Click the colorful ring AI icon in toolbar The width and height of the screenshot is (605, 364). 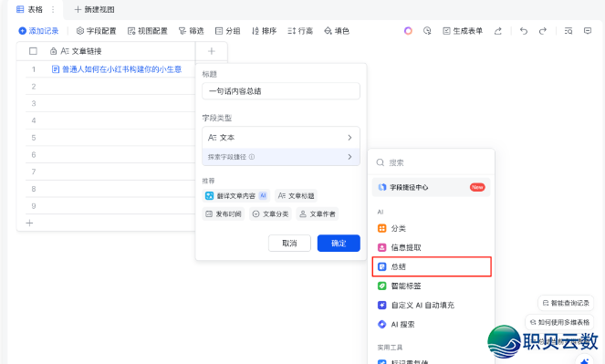click(x=408, y=31)
